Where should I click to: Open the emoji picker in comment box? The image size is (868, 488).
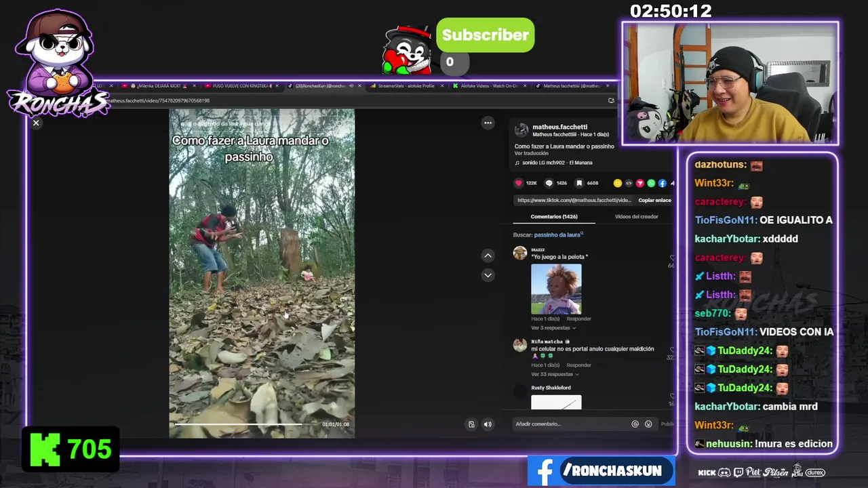[648, 424]
